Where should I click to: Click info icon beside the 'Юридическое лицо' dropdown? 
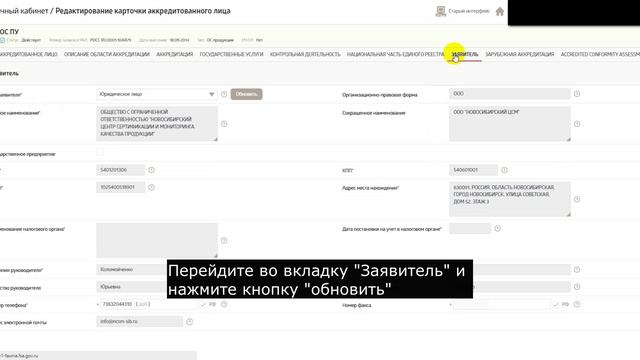click(224, 94)
